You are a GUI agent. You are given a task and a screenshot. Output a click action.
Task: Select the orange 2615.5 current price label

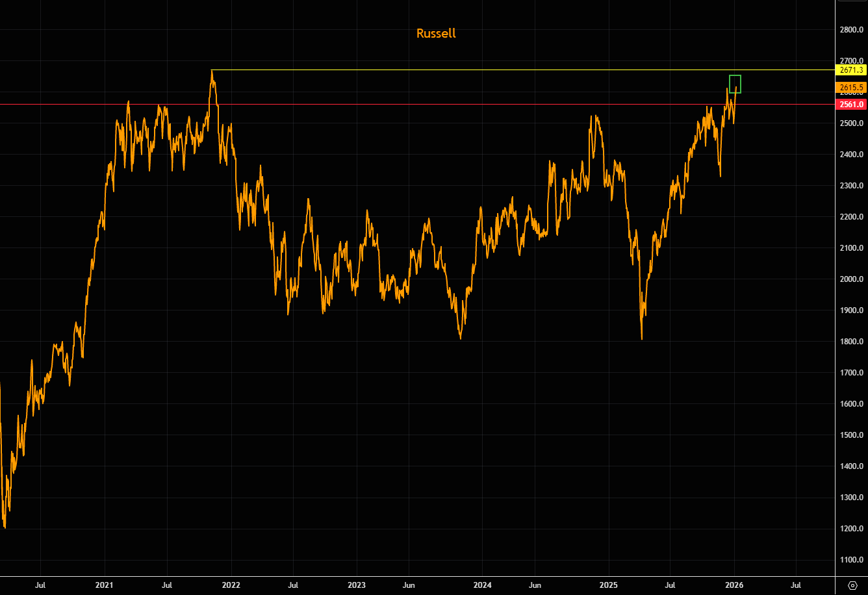point(851,87)
